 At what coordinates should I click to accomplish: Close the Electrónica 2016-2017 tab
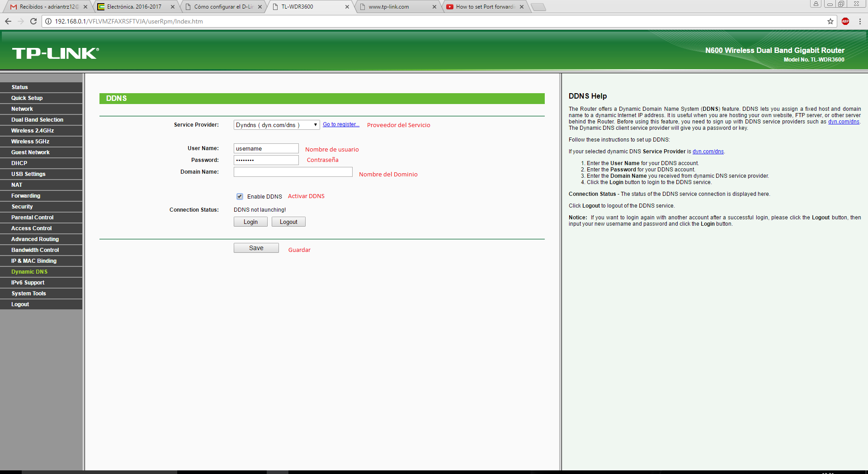(173, 7)
